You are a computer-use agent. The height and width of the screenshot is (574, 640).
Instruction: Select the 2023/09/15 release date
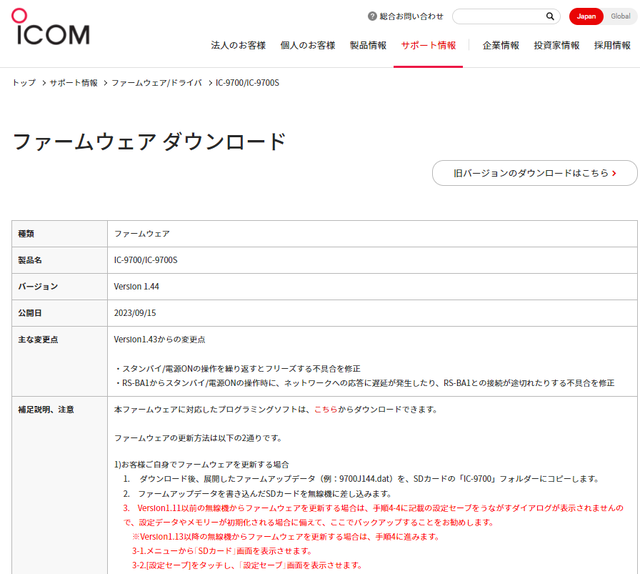pos(135,313)
